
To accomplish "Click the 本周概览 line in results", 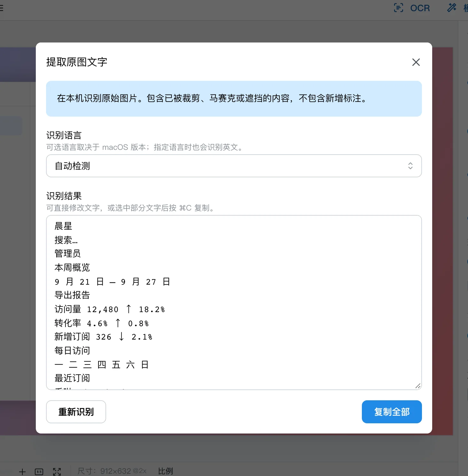I will point(72,267).
